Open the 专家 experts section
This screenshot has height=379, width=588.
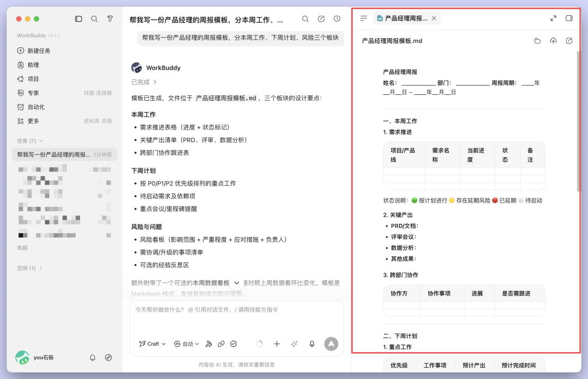coord(28,93)
